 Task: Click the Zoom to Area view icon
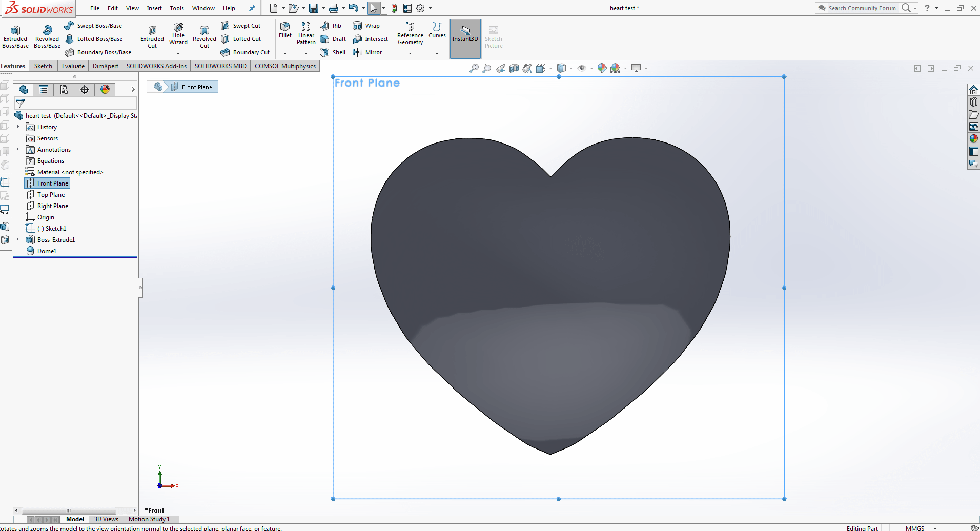point(487,68)
